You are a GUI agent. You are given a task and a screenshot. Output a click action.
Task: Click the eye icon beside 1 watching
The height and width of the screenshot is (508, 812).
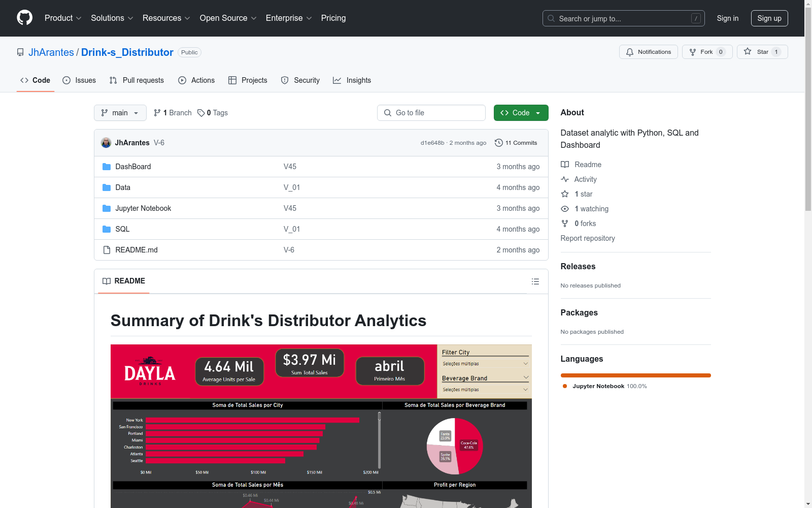click(x=565, y=209)
